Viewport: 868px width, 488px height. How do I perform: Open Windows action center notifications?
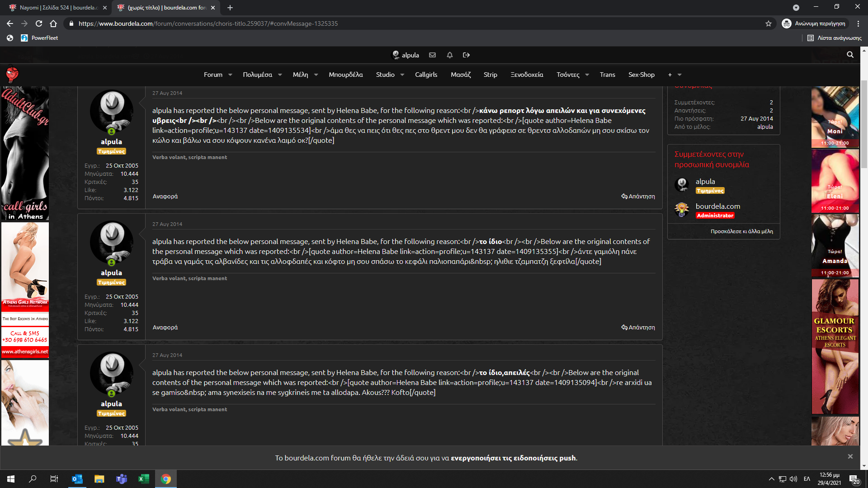click(x=854, y=479)
